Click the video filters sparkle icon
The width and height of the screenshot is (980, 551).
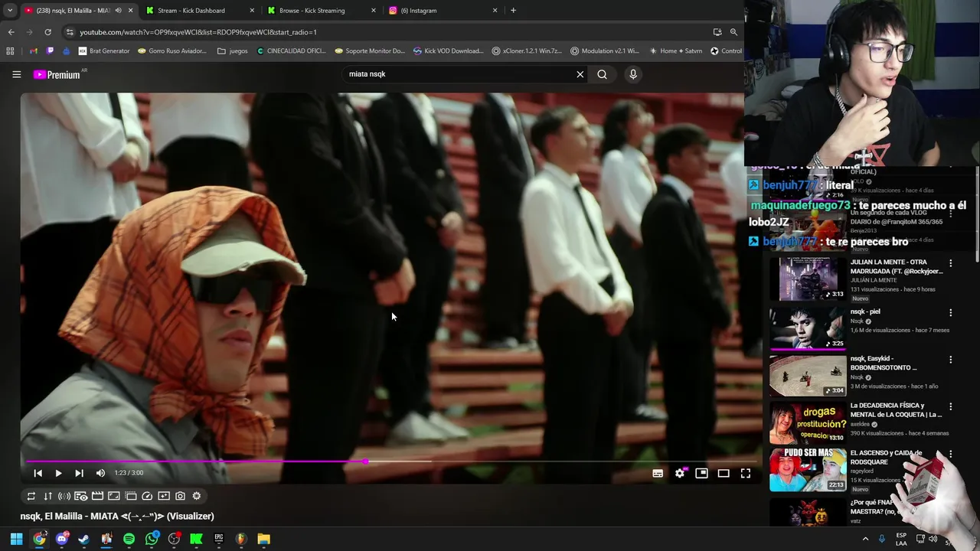click(x=164, y=496)
